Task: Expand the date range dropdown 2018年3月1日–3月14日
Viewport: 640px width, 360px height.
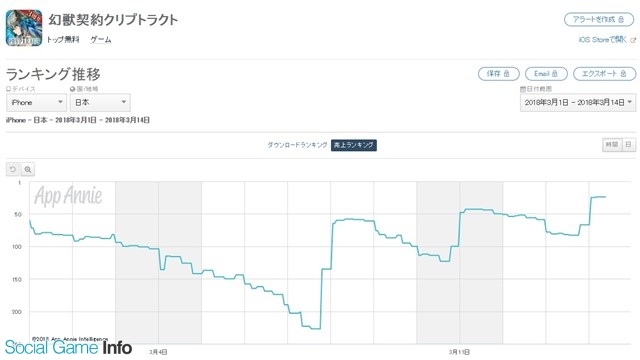Action: coord(578,102)
